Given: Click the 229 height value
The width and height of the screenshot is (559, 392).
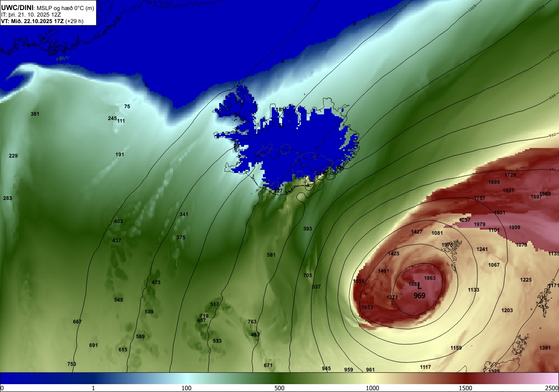Looking at the screenshot, I should tap(14, 156).
